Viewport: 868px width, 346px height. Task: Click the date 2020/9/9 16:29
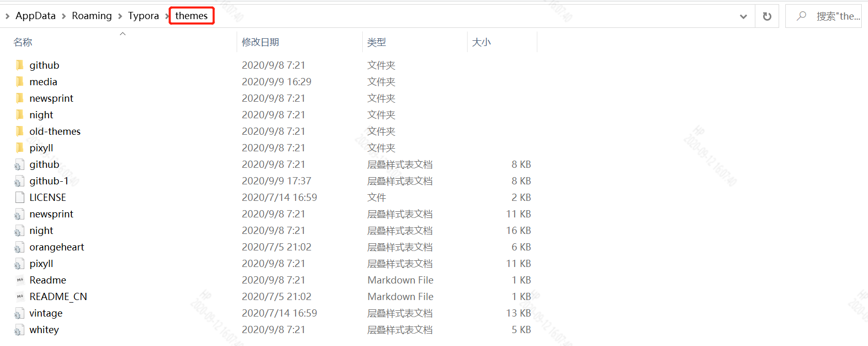click(276, 82)
